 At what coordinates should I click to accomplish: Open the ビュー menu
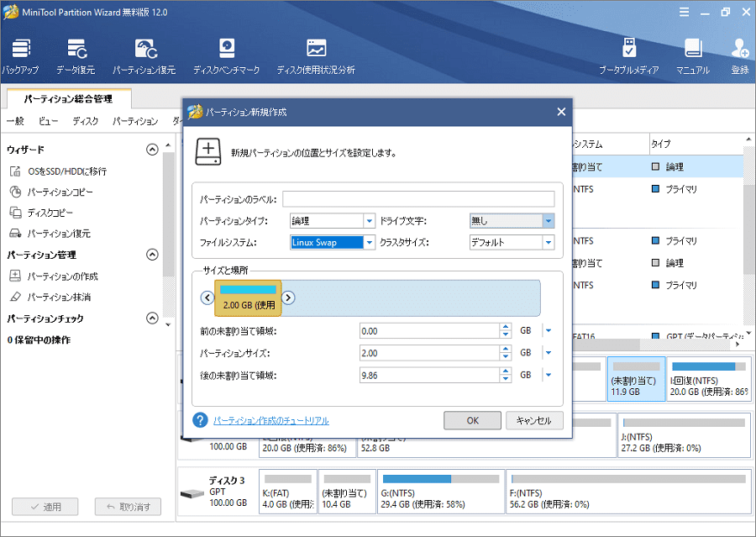48,121
